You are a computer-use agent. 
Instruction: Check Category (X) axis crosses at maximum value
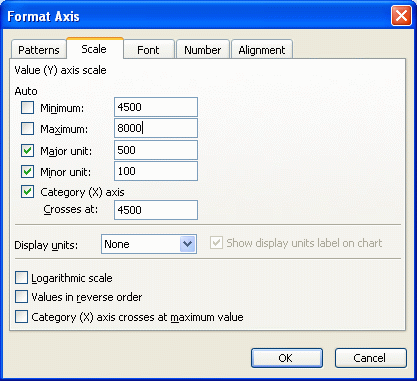point(21,317)
